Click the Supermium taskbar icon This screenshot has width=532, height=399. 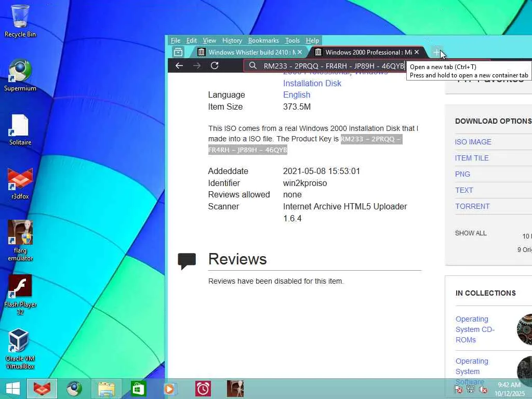74,389
